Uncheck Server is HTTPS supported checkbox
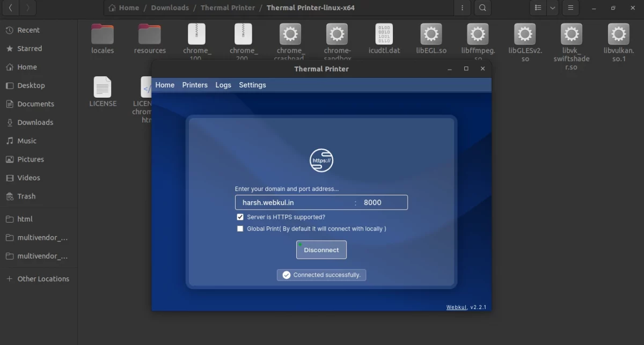 pyautogui.click(x=240, y=217)
